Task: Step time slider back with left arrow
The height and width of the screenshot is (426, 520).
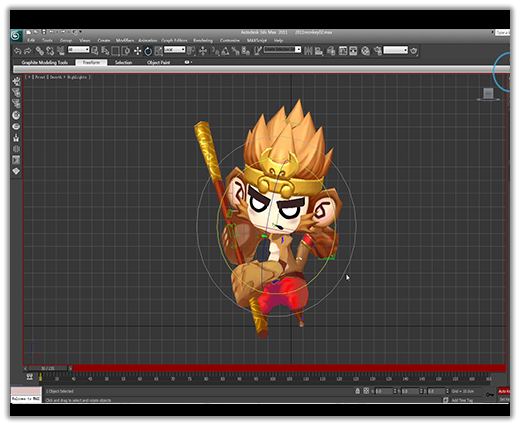Action: (26, 368)
